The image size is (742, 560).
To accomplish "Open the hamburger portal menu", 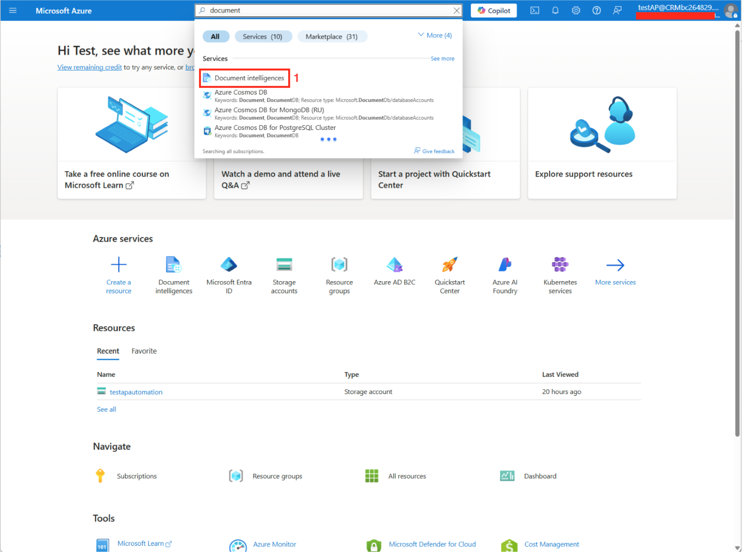I will pos(13,10).
